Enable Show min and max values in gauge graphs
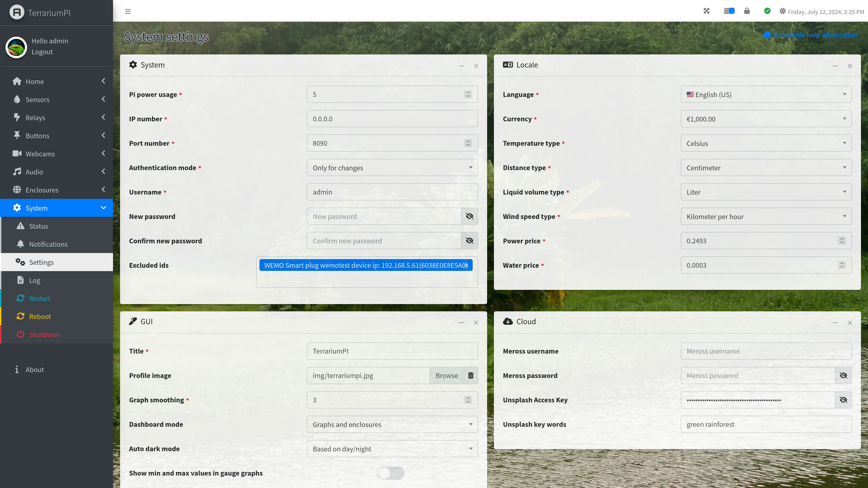 pos(391,473)
